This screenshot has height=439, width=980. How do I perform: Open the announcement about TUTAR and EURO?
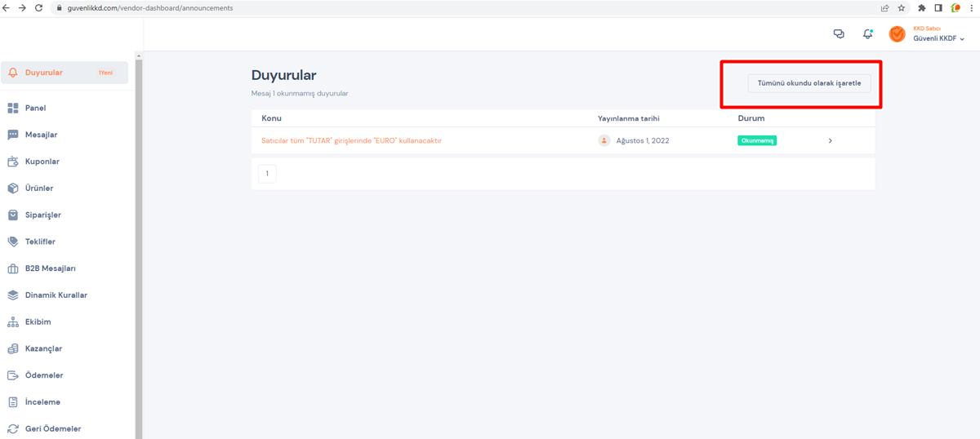[351, 141]
